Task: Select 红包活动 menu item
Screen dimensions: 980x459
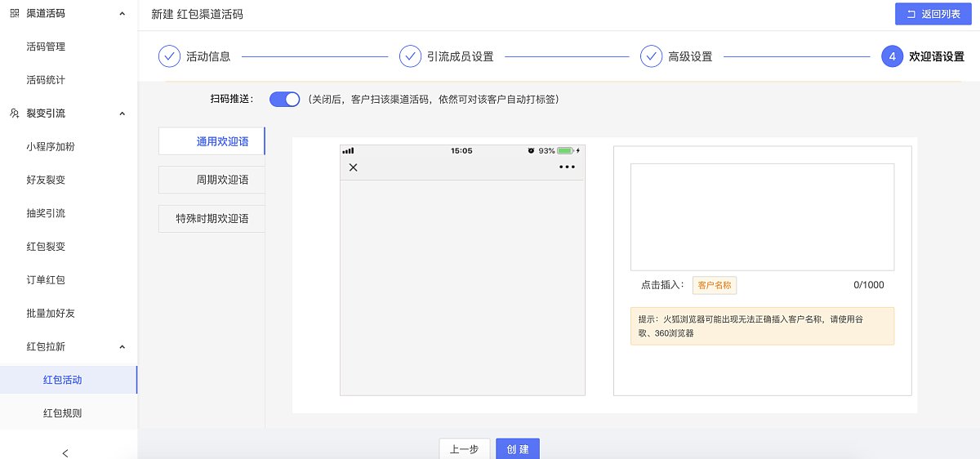Action: [69, 380]
